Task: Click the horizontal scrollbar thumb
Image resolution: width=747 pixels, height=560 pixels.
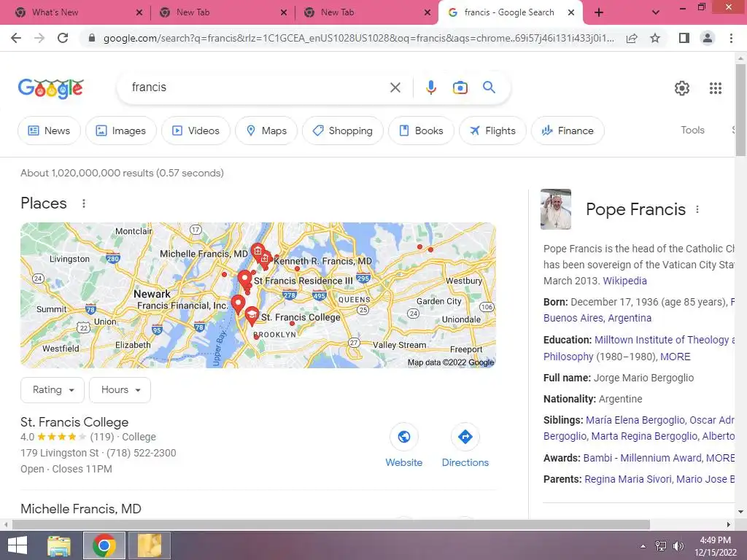Action: 331,524
